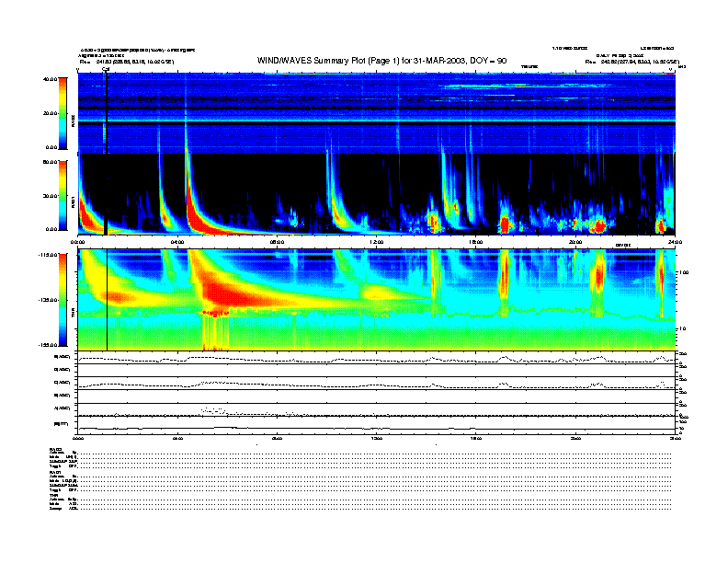728x563 pixels.
Task: Click the red vertical streak near 17:00 in TNR
Action: click(x=505, y=276)
